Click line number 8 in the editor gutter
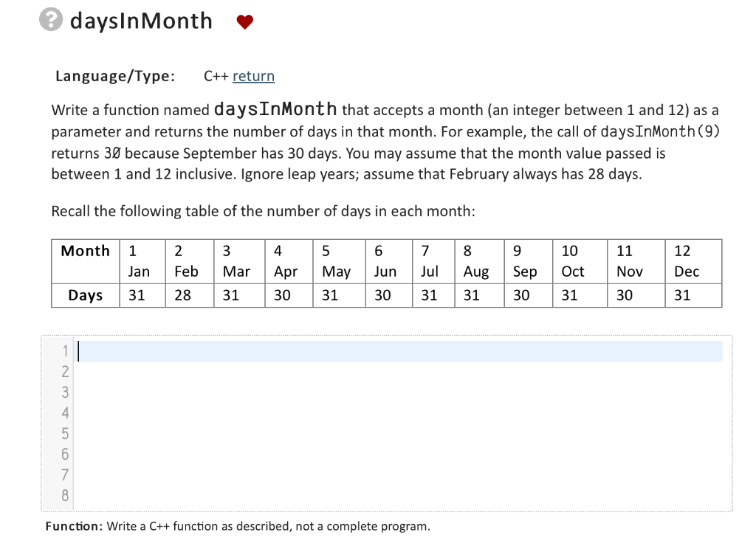This screenshot has height=538, width=756. (x=64, y=496)
